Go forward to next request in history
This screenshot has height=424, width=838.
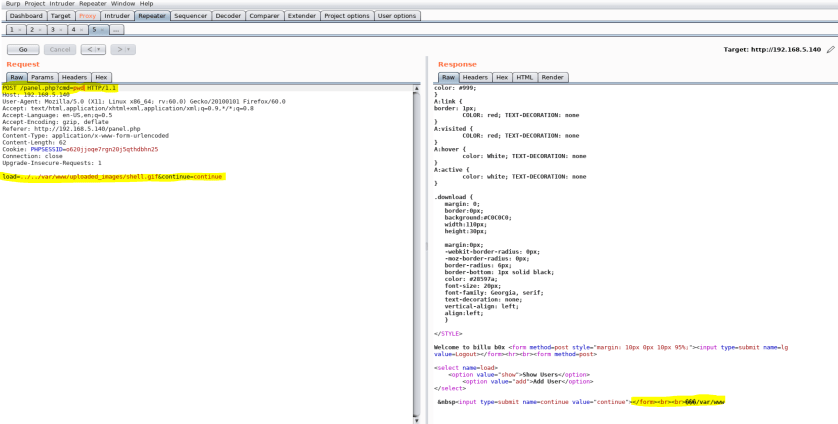pyautogui.click(x=120, y=49)
